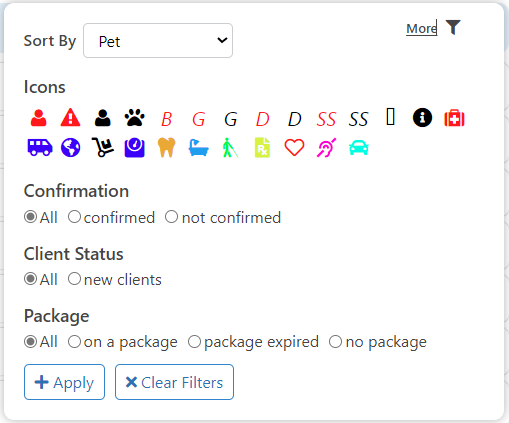Click the funnel filter icon

click(x=453, y=27)
